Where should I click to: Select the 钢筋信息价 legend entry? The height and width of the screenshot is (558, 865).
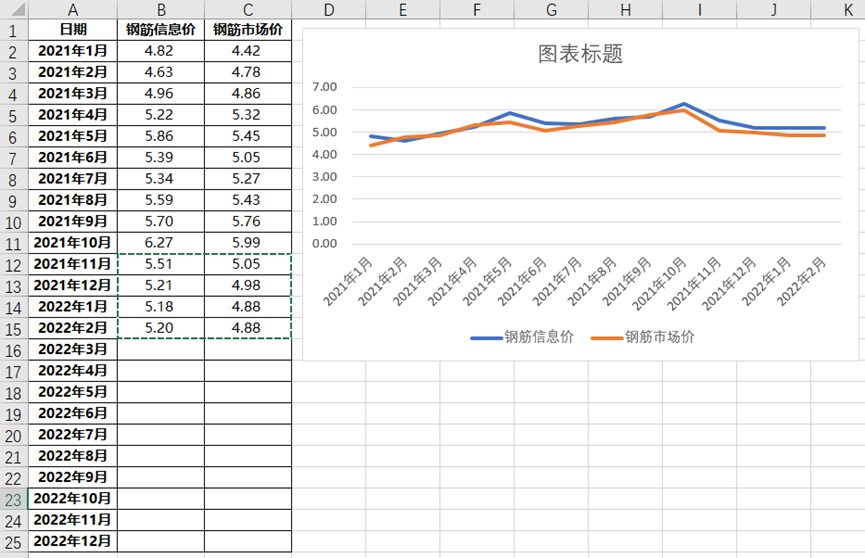point(522,337)
